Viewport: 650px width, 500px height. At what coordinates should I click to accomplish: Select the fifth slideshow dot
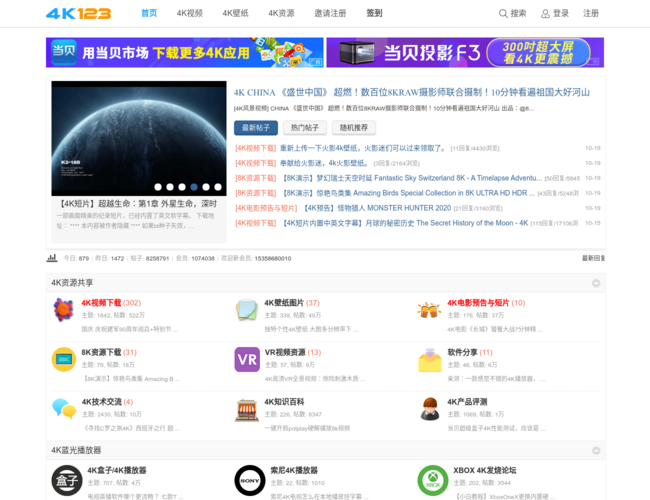206,187
